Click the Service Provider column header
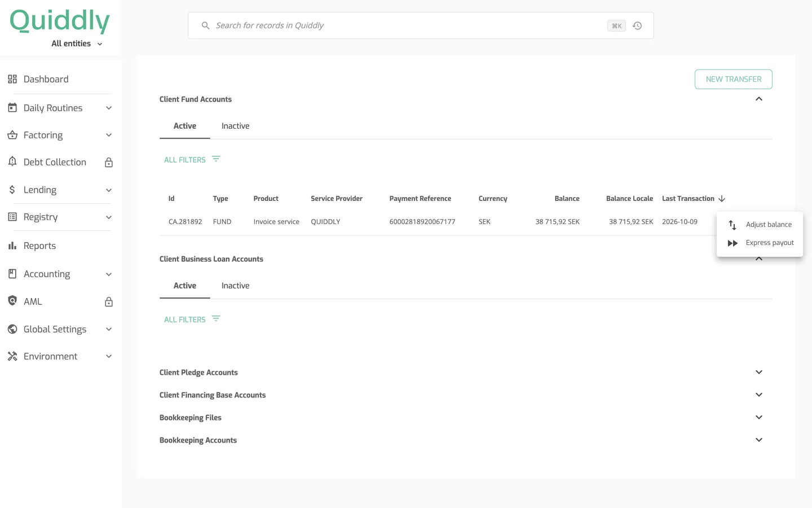The height and width of the screenshot is (508, 812). pyautogui.click(x=337, y=199)
